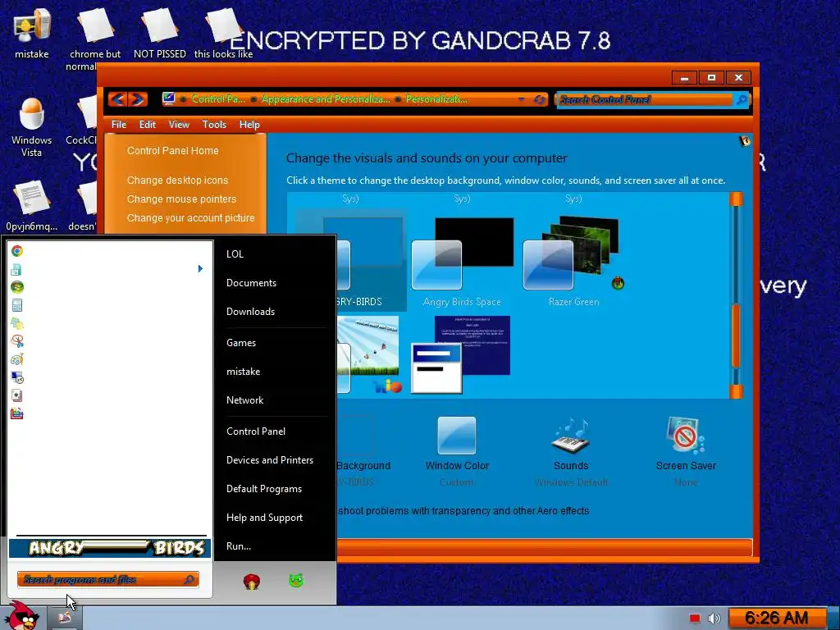Screen dimensions: 840x630
Task: Launch Solitaire from Start menu list
Action: 17,396
